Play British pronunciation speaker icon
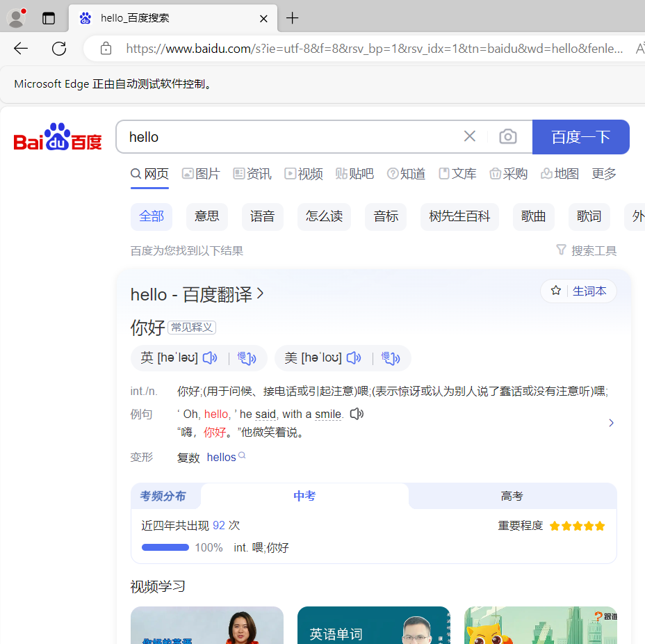 [210, 357]
